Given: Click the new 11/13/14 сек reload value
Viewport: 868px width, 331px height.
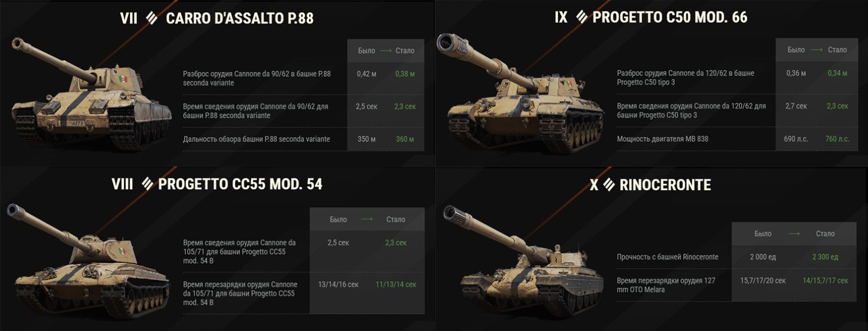Looking at the screenshot, I should tap(395, 284).
